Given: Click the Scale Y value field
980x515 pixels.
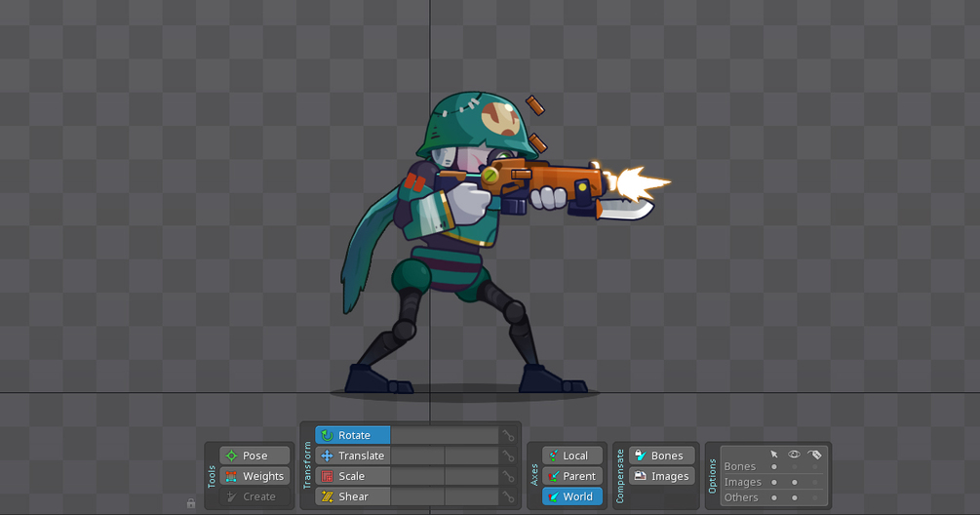Looking at the screenshot, I should coord(472,476).
